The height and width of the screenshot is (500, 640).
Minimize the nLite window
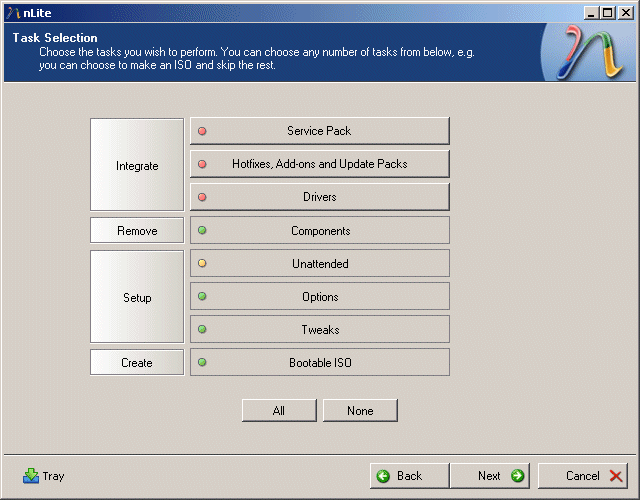point(591,13)
